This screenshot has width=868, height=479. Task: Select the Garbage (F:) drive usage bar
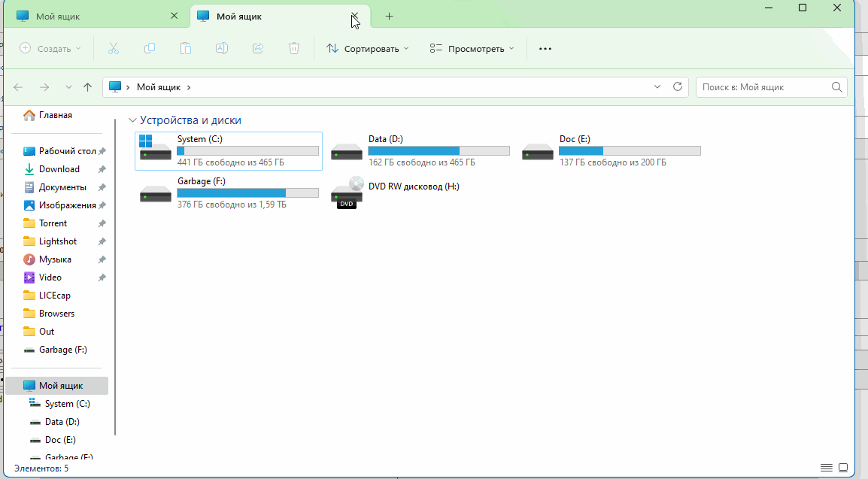click(247, 193)
